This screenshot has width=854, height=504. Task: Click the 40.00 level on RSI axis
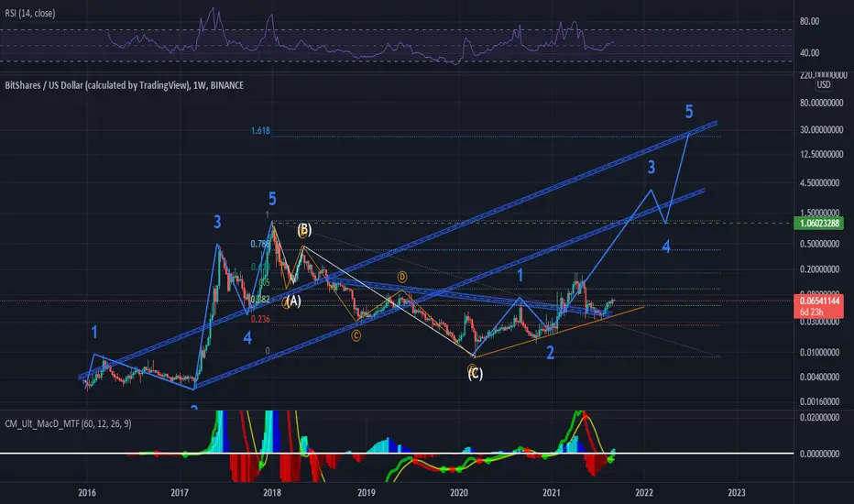point(809,53)
